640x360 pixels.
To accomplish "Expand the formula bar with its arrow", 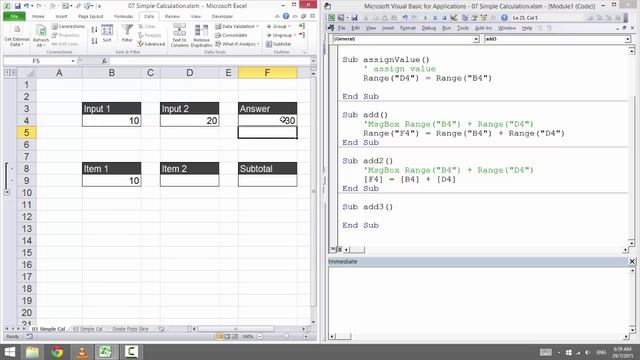I will (x=313, y=61).
